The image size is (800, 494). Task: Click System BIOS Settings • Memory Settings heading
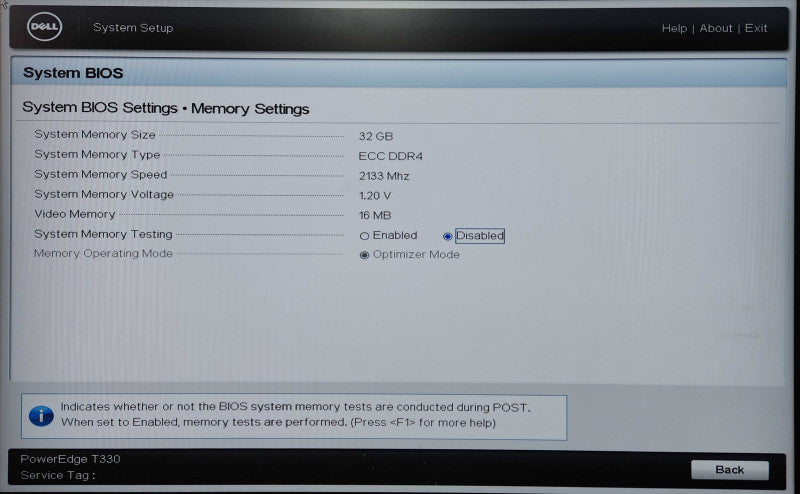click(166, 108)
